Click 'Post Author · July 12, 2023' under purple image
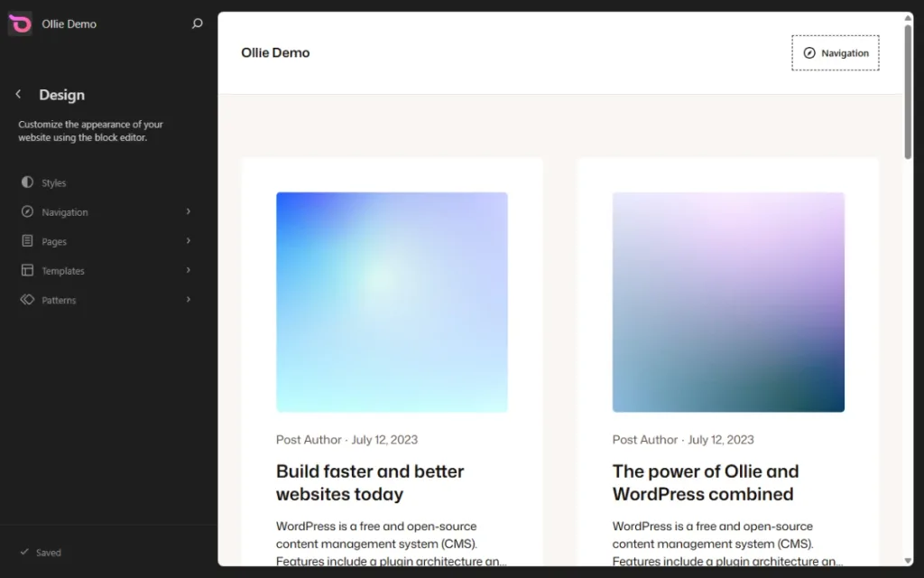This screenshot has height=578, width=924. pyautogui.click(x=683, y=440)
